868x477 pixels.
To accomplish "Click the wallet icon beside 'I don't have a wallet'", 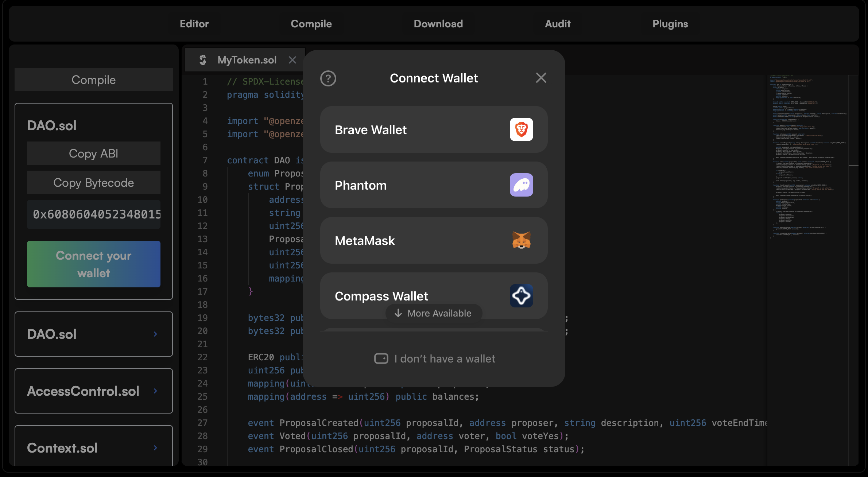I will [x=381, y=358].
